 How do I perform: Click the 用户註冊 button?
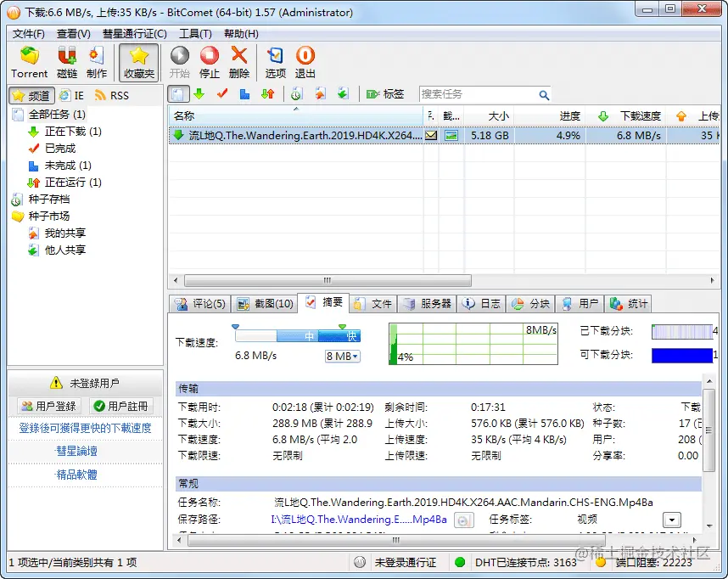pos(121,406)
